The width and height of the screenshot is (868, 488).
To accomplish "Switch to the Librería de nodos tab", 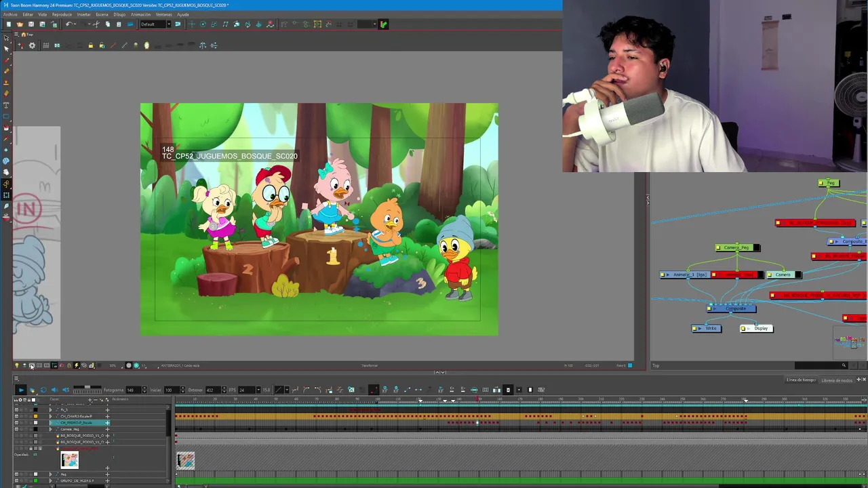I will 837,380.
